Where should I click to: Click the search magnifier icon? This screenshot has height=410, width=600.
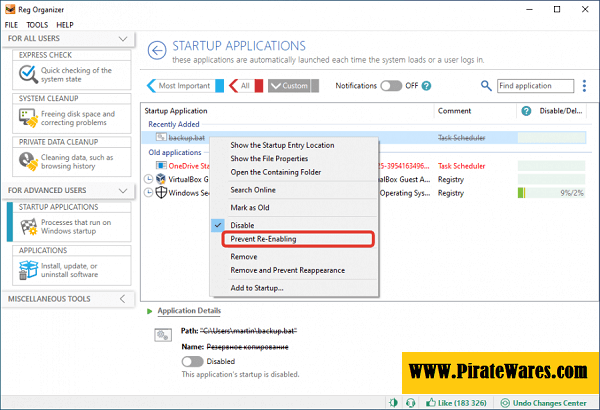[x=487, y=86]
